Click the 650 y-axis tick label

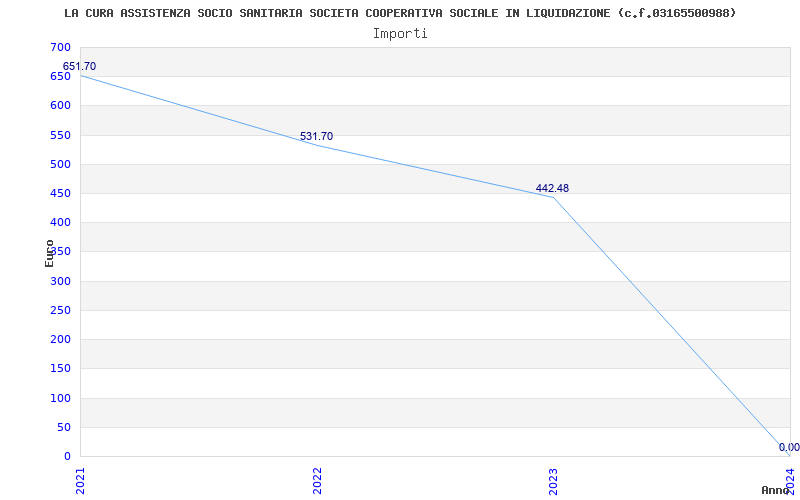point(60,77)
